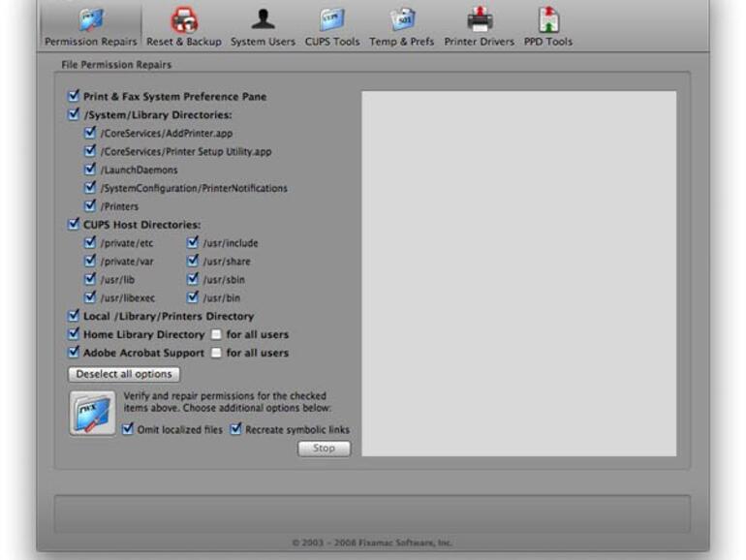Click the empty output log pane
Screen dimensions: 746x560
coord(518,273)
